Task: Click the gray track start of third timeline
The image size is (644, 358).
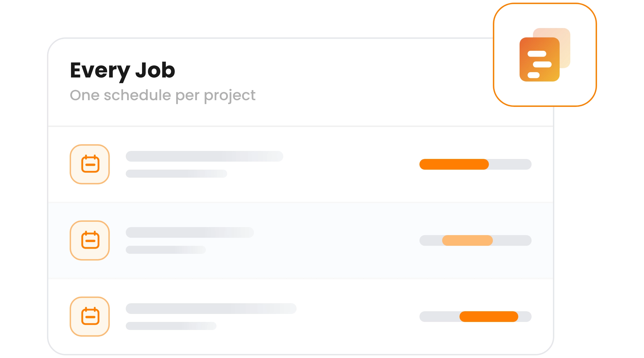Action: (439, 317)
